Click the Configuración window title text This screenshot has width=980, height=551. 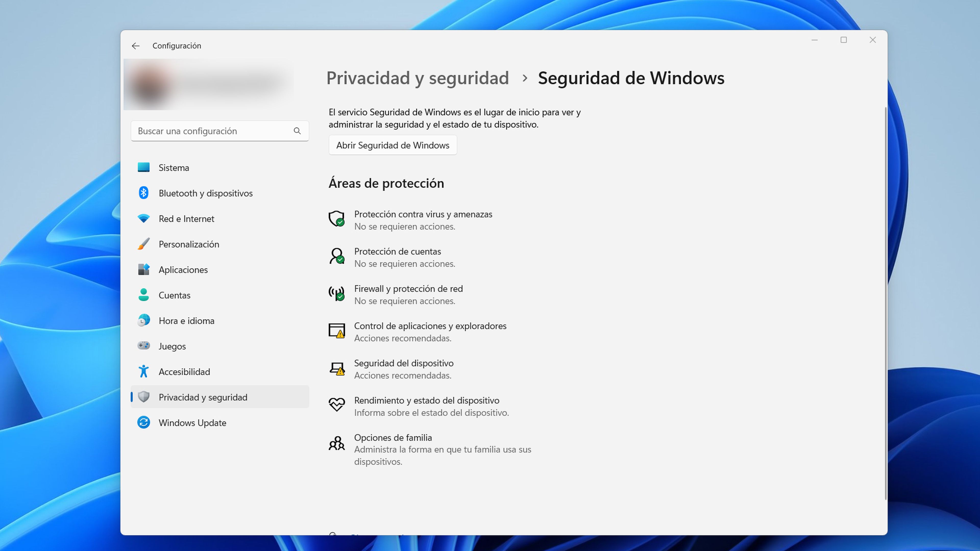pos(177,46)
